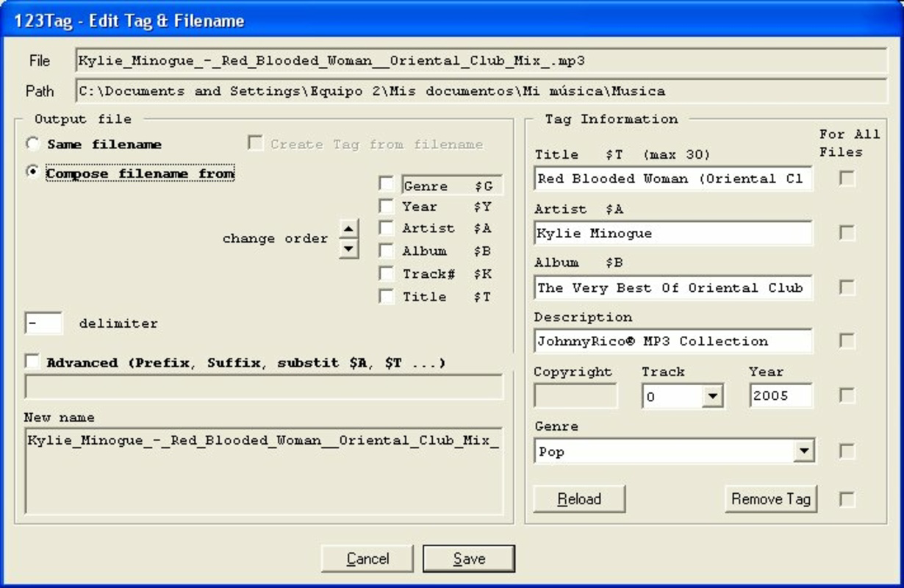Viewport: 904px width, 588px height.
Task: Tick the Title $T filename component
Action: [x=387, y=296]
